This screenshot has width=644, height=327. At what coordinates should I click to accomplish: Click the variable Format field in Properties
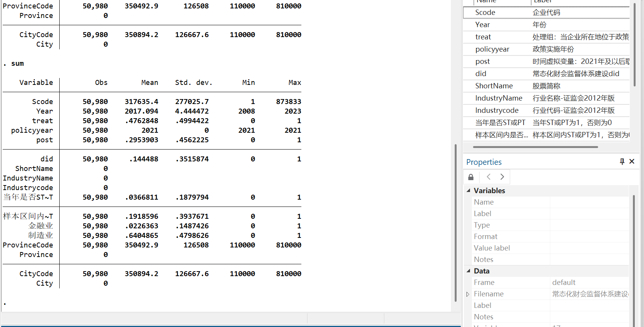coord(589,237)
